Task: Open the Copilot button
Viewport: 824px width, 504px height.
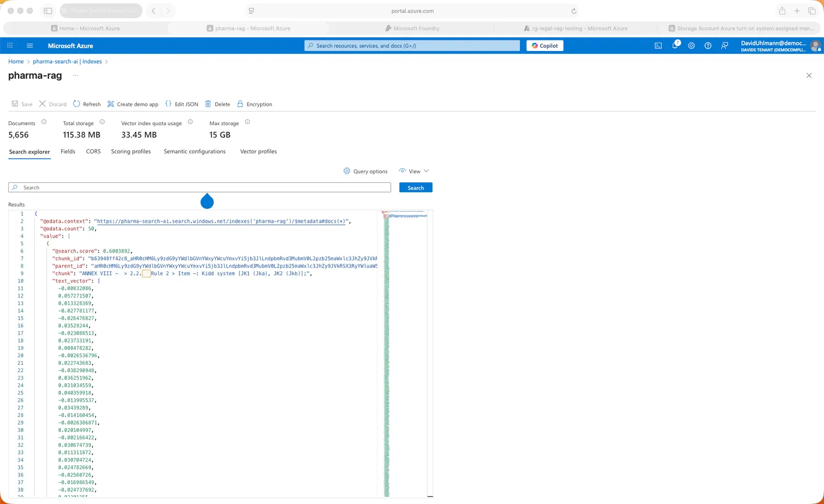Action: [545, 45]
